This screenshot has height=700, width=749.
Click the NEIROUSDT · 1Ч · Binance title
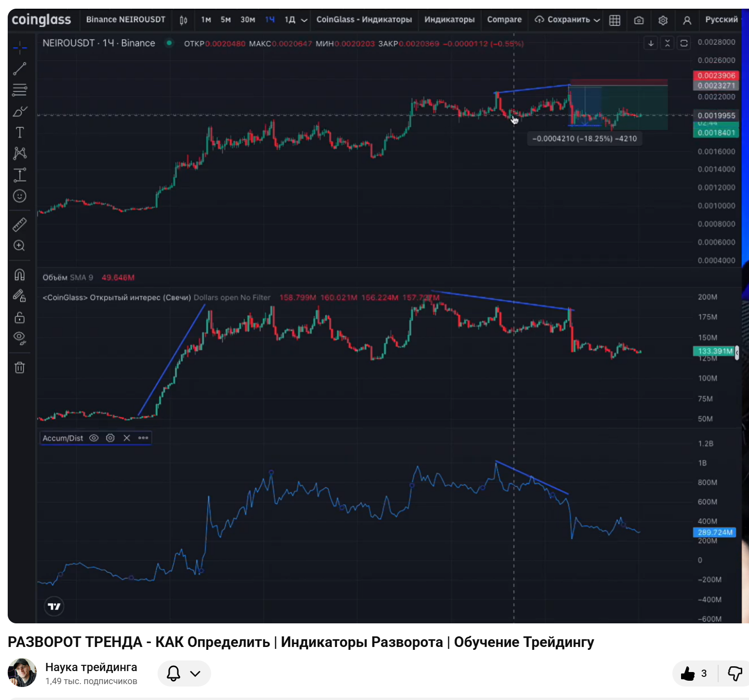pos(99,43)
